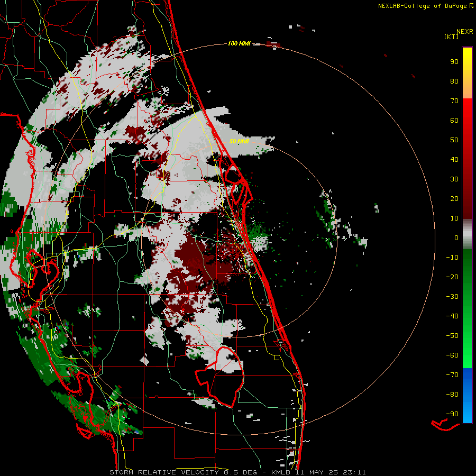Viewport: 476px width, 476px height.
Task: Click the -90 value on velocity scale
Action: click(452, 414)
